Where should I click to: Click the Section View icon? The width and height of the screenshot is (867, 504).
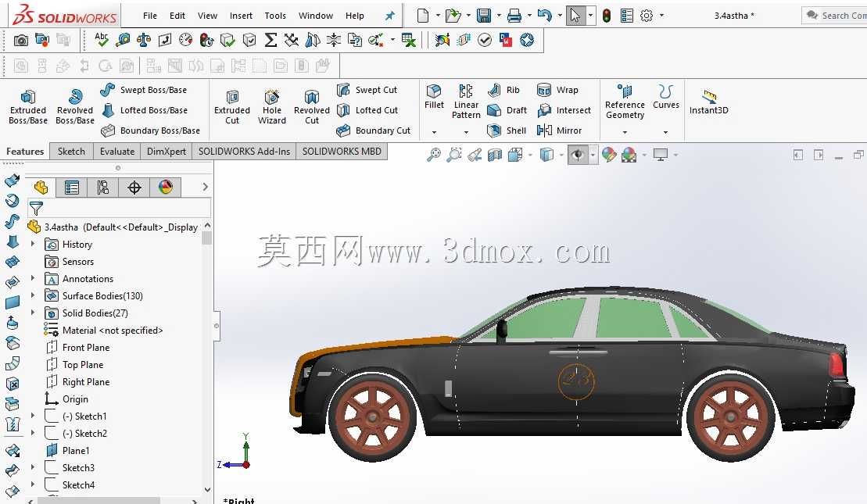[x=495, y=155]
